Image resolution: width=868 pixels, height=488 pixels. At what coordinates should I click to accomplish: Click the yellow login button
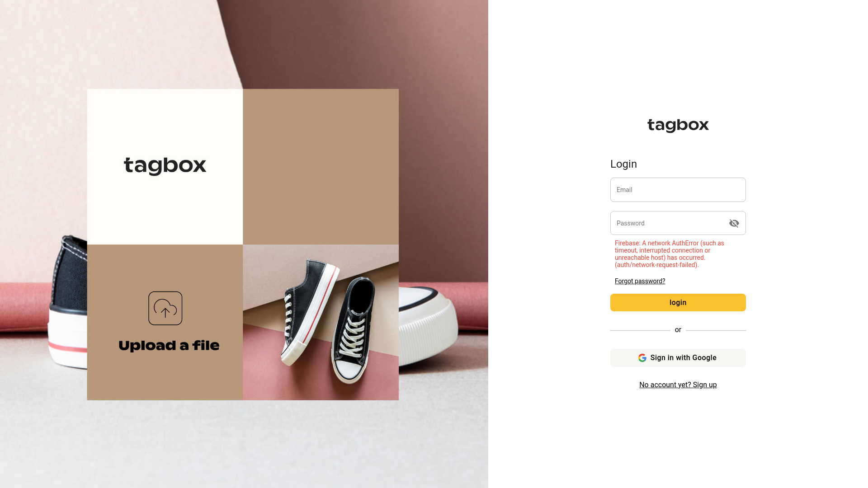click(678, 303)
